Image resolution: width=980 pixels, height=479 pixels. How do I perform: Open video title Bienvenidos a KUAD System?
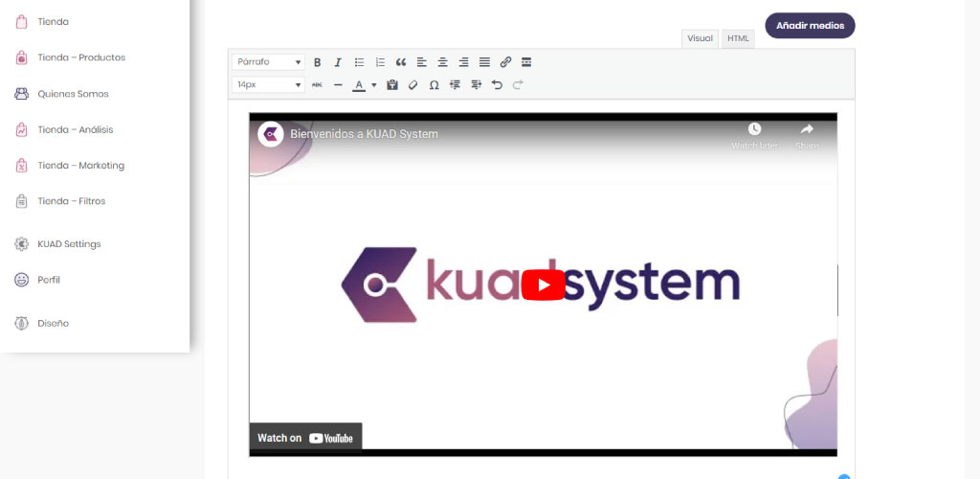pos(364,134)
